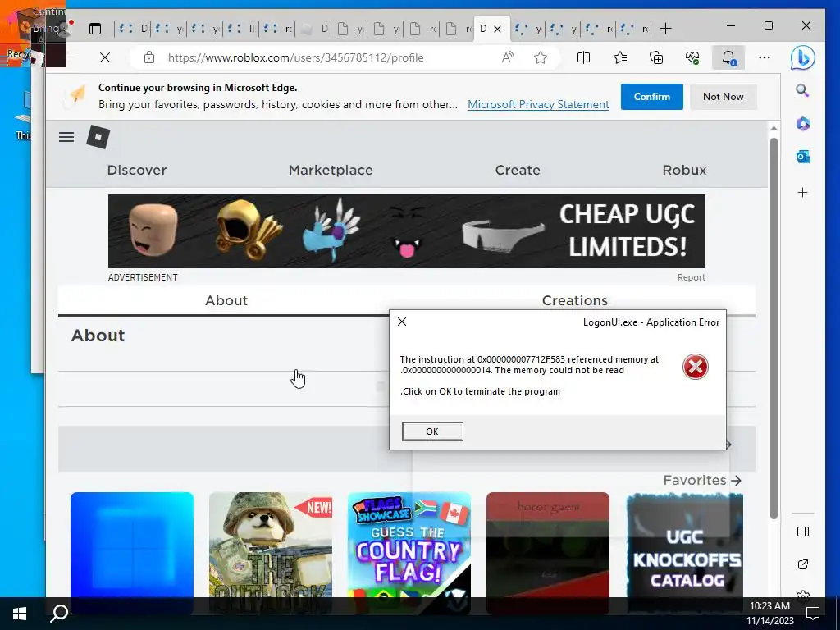840x630 pixels.
Task: Close the LogonUI Application Error dialog
Action: [402, 322]
